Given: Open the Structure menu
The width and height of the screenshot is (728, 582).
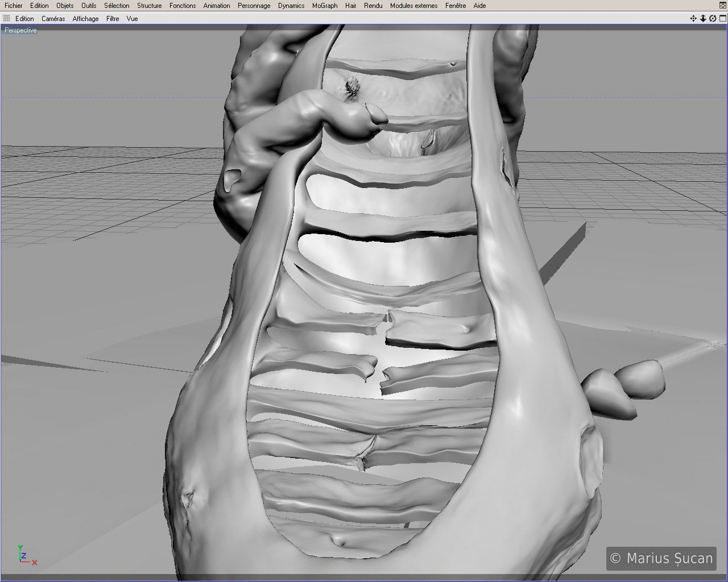Looking at the screenshot, I should click(x=149, y=6).
